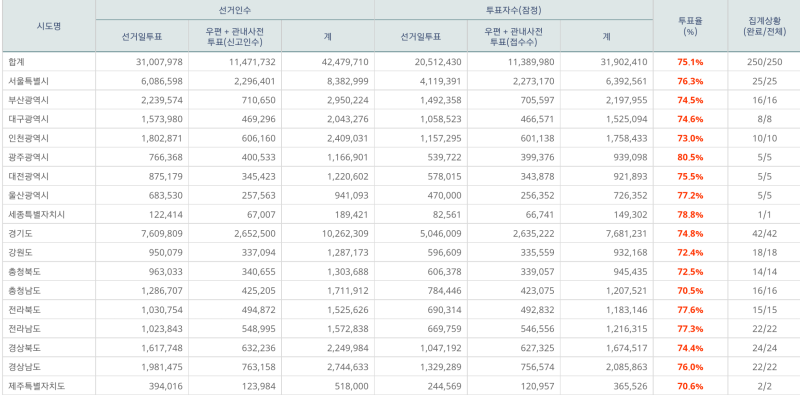Click the 선거인수 group header
Image resolution: width=800 pixels, height=395 pixels.
pyautogui.click(x=235, y=10)
